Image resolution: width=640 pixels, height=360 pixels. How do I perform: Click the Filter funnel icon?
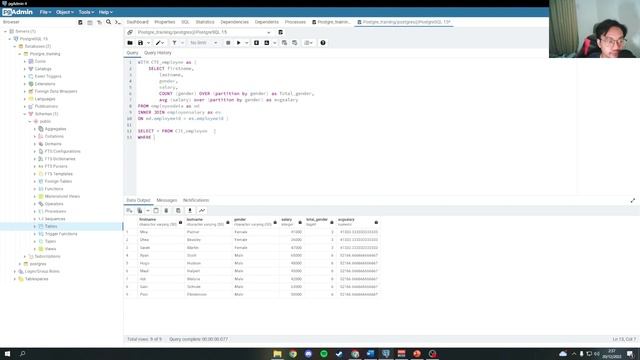coord(174,43)
